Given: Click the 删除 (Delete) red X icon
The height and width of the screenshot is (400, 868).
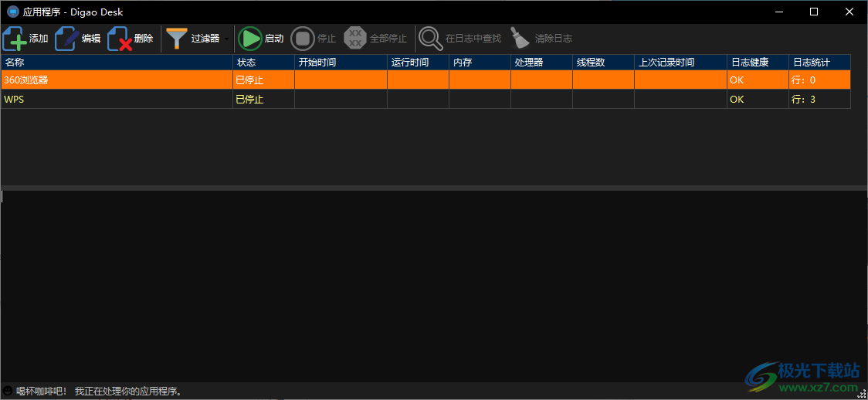Looking at the screenshot, I should pos(120,39).
